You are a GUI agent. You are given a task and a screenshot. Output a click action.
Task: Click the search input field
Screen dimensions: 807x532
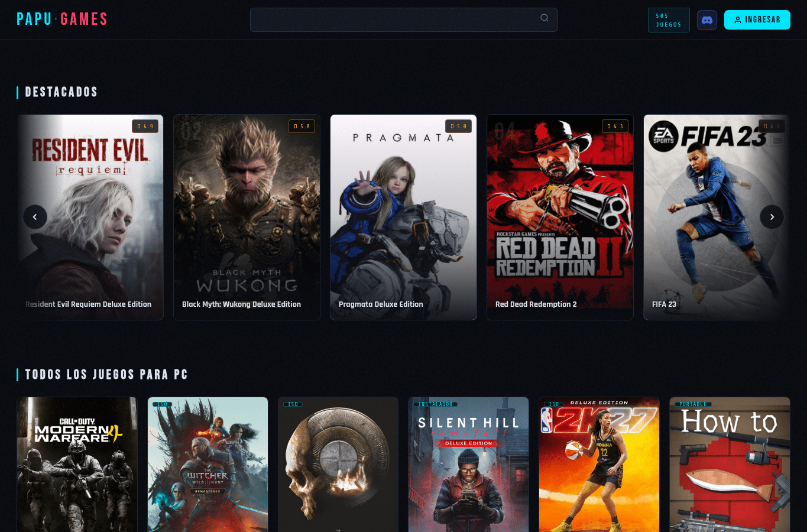point(403,20)
